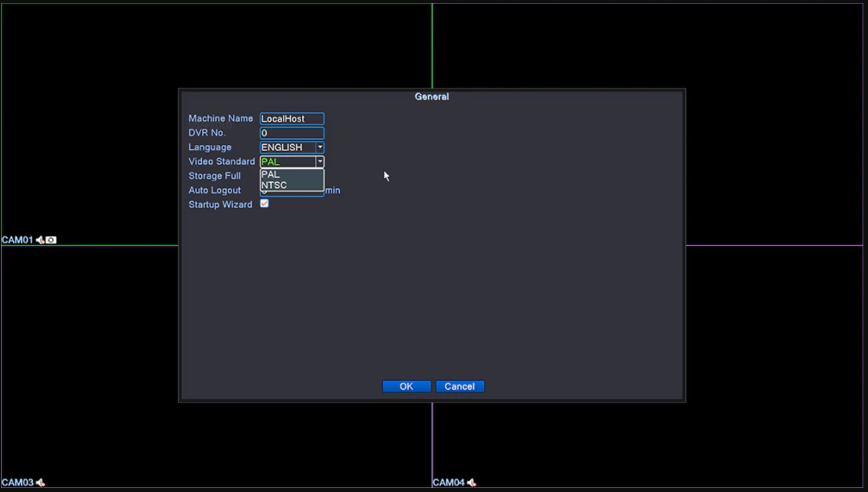Image resolution: width=868 pixels, height=492 pixels.
Task: Click the General dialog title
Action: point(432,97)
